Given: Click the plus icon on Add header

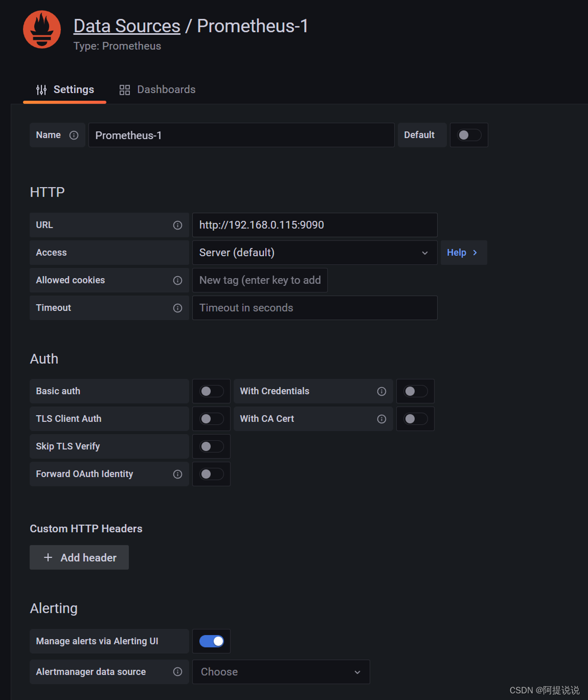Looking at the screenshot, I should tap(48, 557).
